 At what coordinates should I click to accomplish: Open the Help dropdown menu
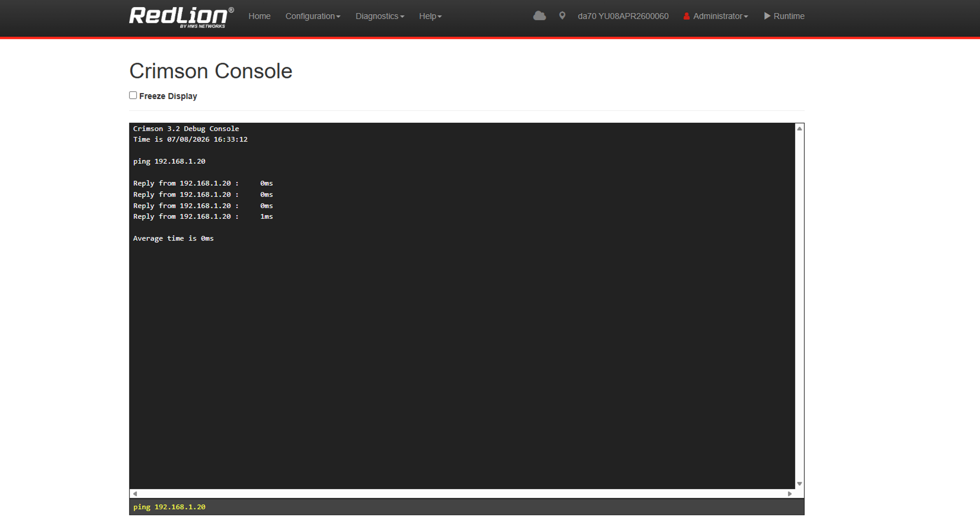click(430, 16)
